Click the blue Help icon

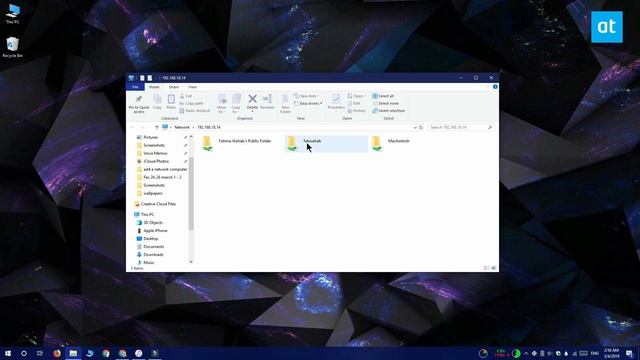coord(495,87)
